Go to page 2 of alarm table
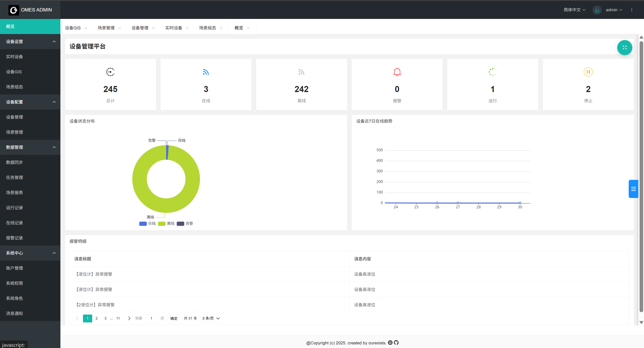Screen dimensions: 644x348 point(96,318)
